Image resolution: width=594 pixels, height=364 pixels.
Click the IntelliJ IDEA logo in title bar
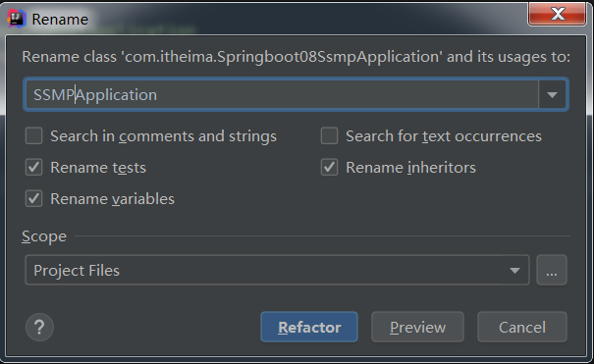17,19
